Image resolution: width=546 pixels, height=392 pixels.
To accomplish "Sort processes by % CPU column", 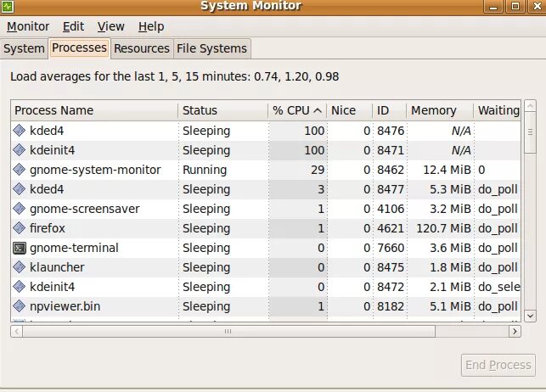I will click(x=296, y=110).
